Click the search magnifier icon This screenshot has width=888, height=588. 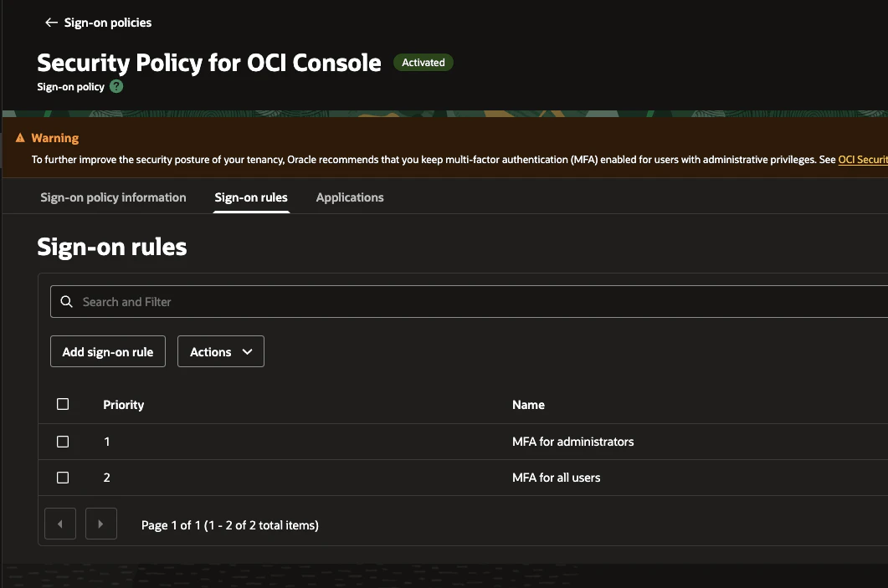67,302
